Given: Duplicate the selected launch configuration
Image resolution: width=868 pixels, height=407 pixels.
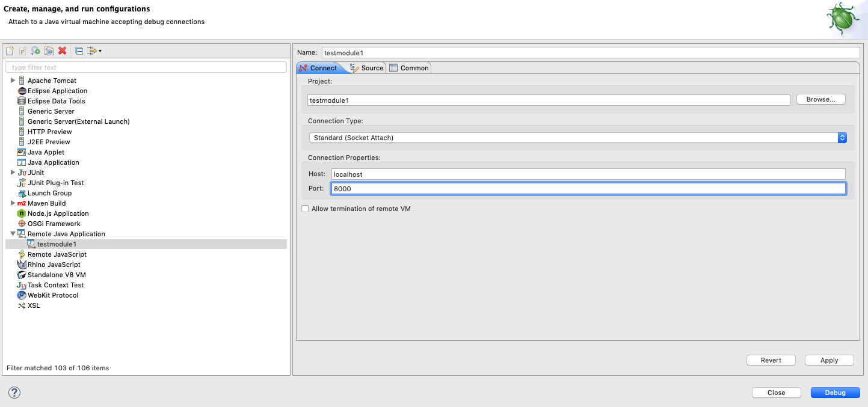Looking at the screenshot, I should pos(49,51).
